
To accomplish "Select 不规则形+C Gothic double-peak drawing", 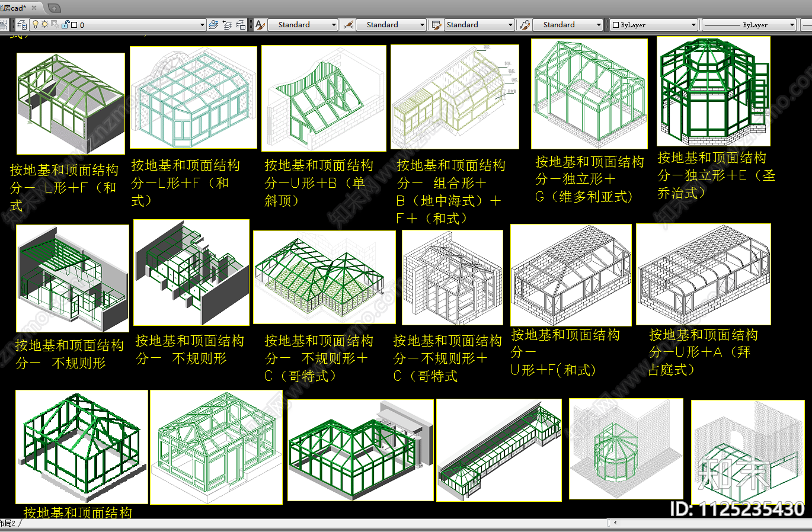I will pyautogui.click(x=324, y=277).
